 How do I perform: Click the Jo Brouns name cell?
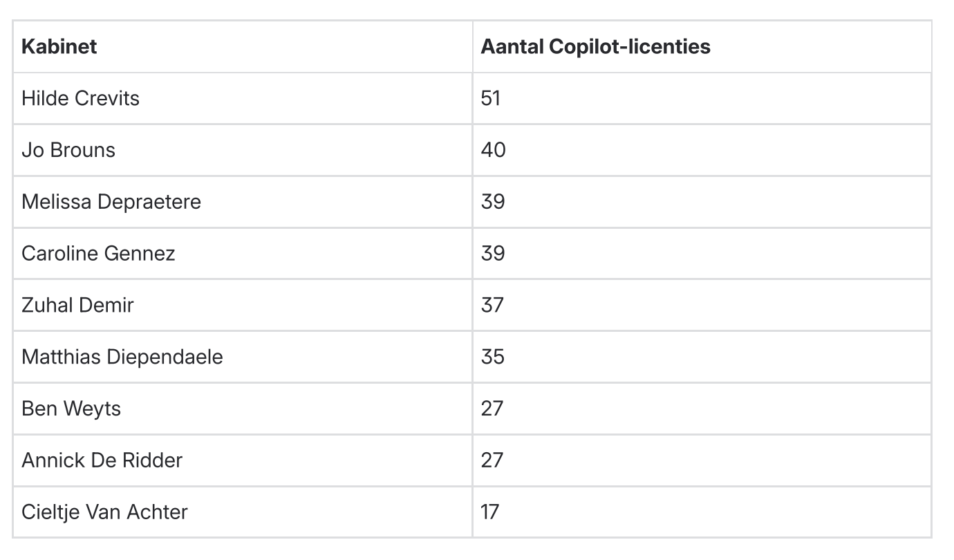(243, 150)
